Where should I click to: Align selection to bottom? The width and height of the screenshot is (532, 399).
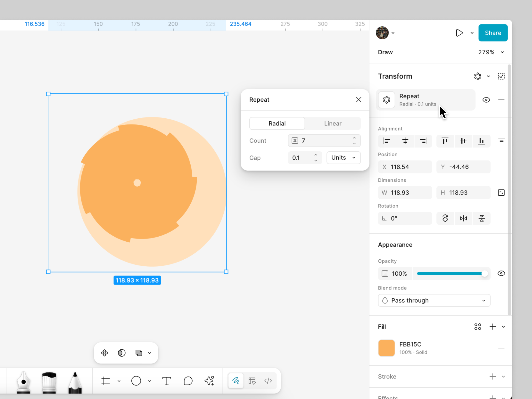[482, 141]
